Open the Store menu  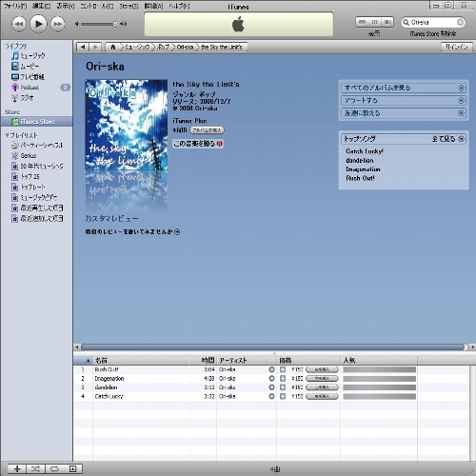[x=129, y=6]
